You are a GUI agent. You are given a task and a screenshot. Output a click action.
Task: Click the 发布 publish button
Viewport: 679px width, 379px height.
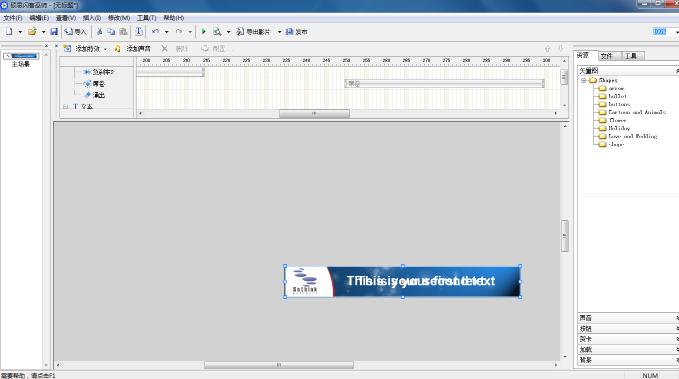[x=297, y=32]
